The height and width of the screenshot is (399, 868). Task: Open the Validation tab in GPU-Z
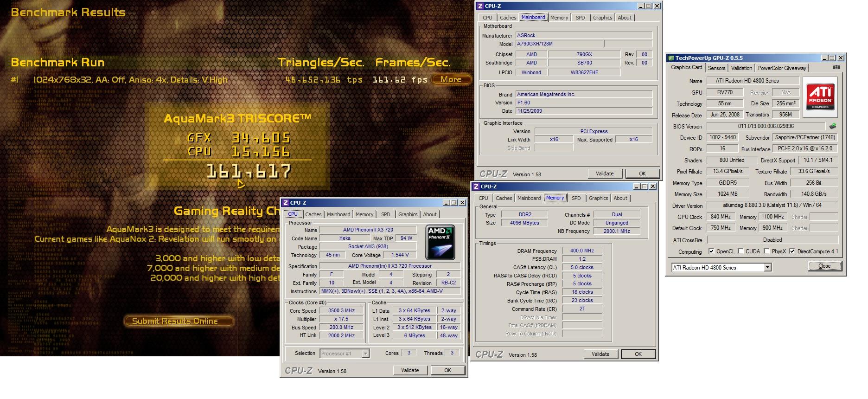741,68
